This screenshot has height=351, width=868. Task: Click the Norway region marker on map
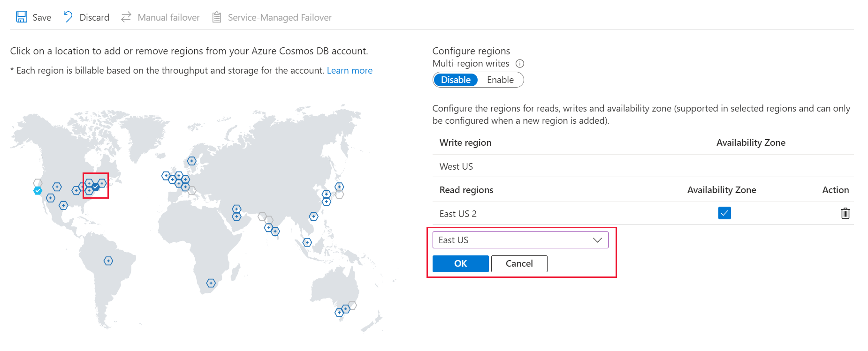191,161
